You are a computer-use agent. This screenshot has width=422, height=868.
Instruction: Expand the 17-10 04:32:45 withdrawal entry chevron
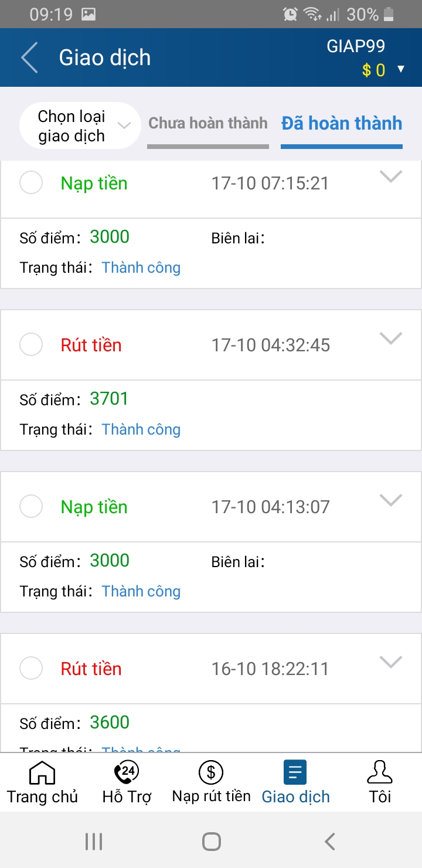click(391, 338)
